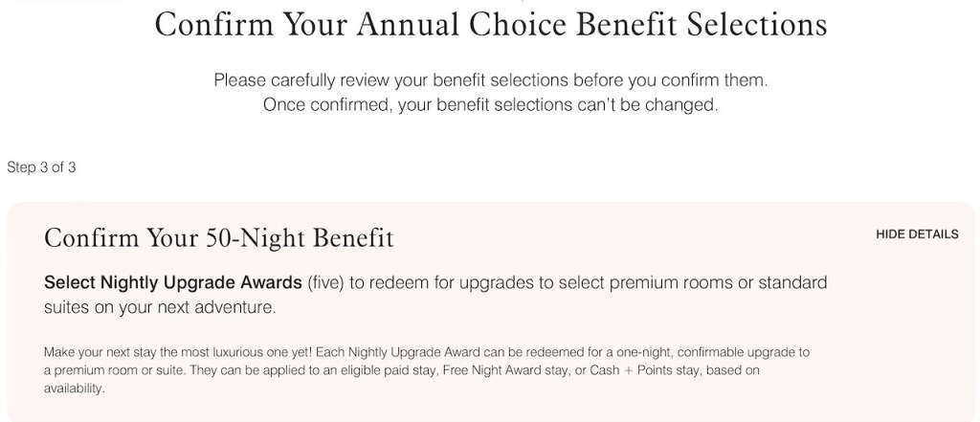980x422 pixels.
Task: Collapse the benefit panel via Hide Details
Action: pyautogui.click(x=917, y=234)
